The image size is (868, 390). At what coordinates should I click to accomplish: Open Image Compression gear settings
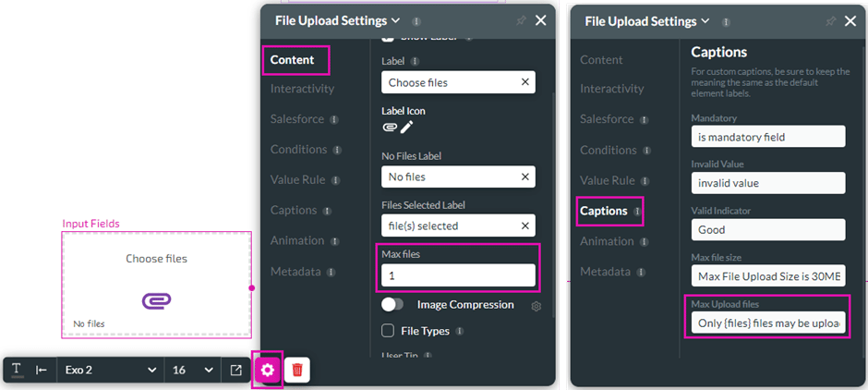536,306
